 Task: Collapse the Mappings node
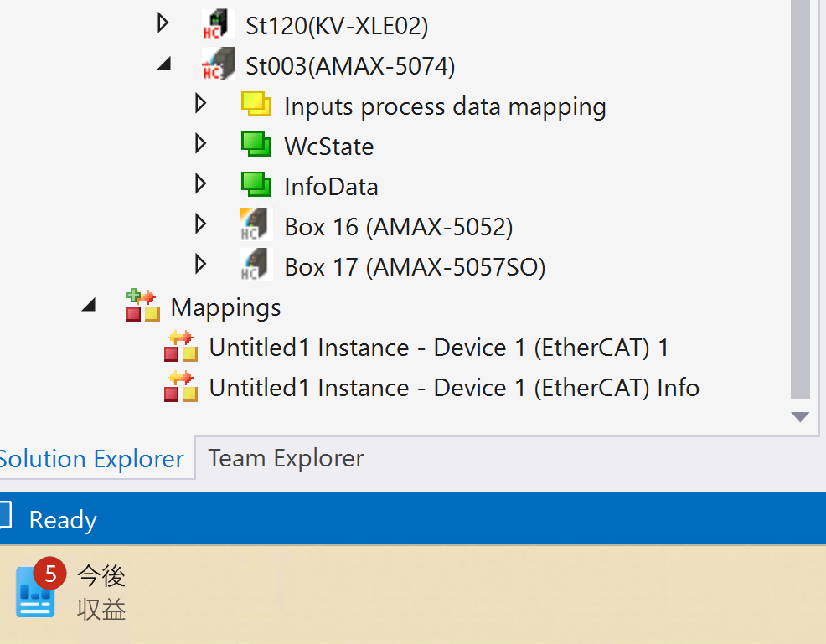tap(89, 307)
